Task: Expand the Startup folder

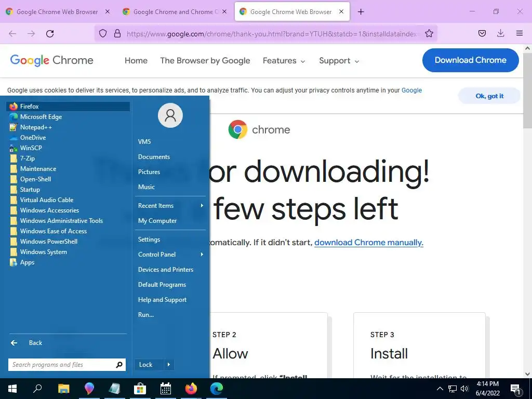Action: tap(68, 190)
